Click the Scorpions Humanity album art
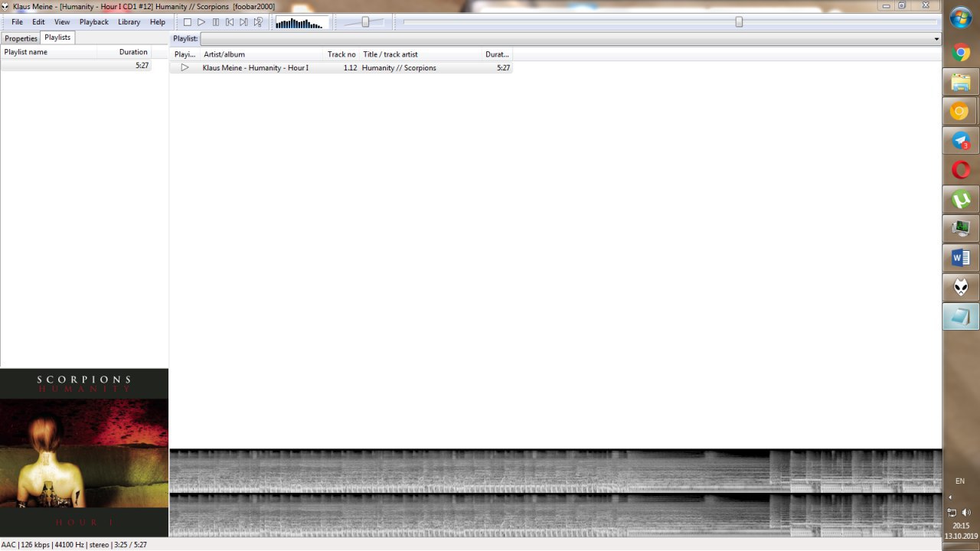Image resolution: width=980 pixels, height=551 pixels. coord(84,453)
